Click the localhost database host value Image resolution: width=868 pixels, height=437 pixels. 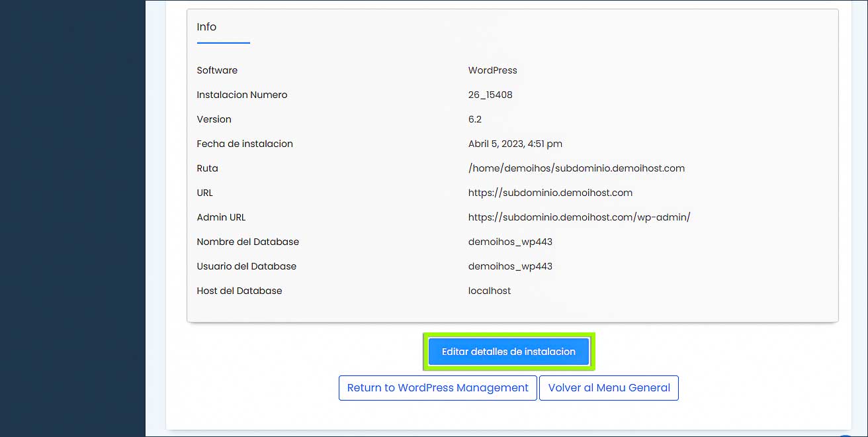coord(489,291)
